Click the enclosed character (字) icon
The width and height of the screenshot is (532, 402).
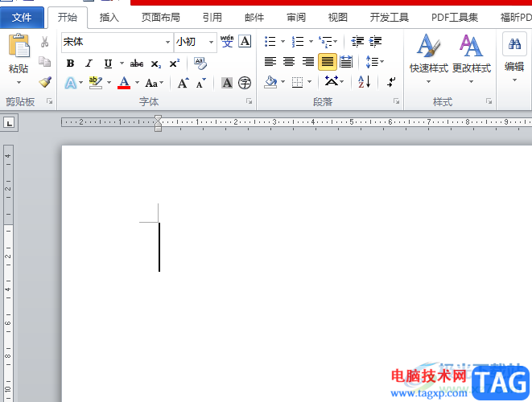tap(245, 83)
